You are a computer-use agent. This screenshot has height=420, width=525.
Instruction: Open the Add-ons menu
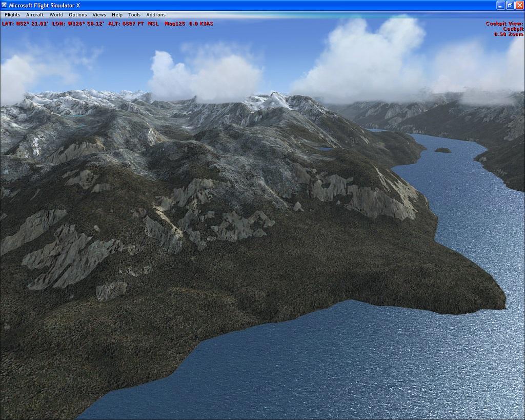[x=156, y=15]
